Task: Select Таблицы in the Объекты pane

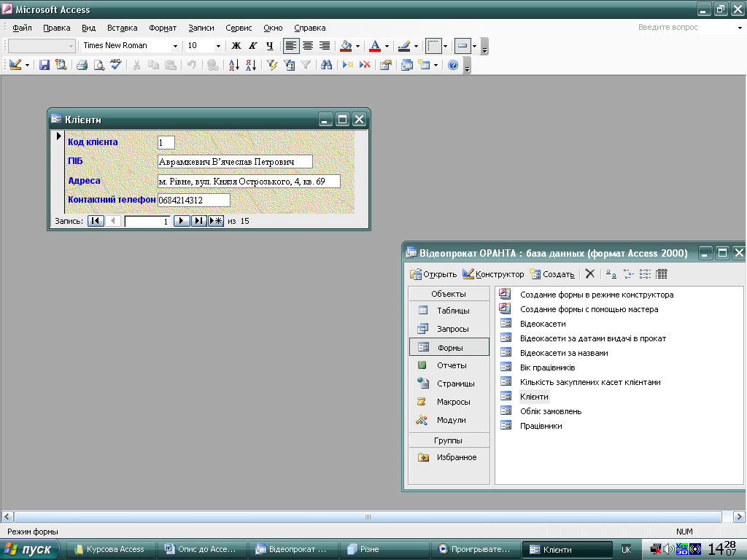Action: (449, 311)
